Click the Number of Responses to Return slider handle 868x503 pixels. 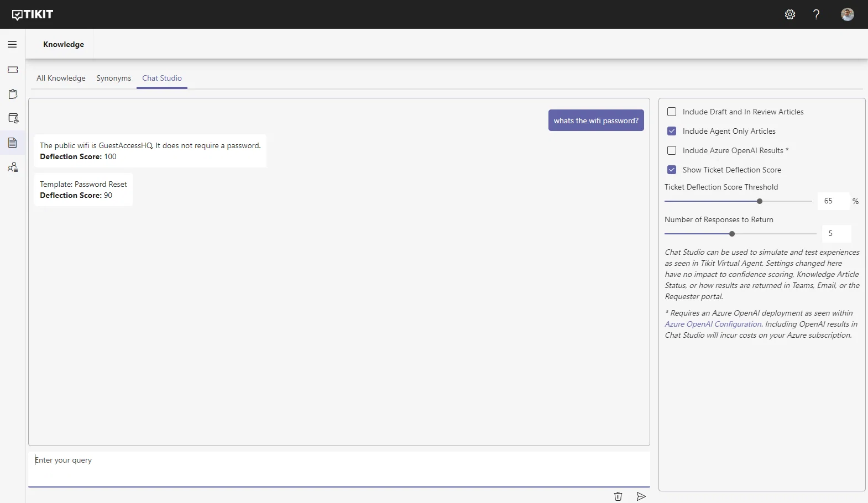732,234
